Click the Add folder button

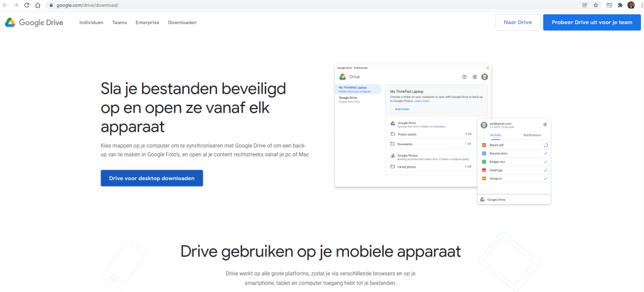point(402,109)
